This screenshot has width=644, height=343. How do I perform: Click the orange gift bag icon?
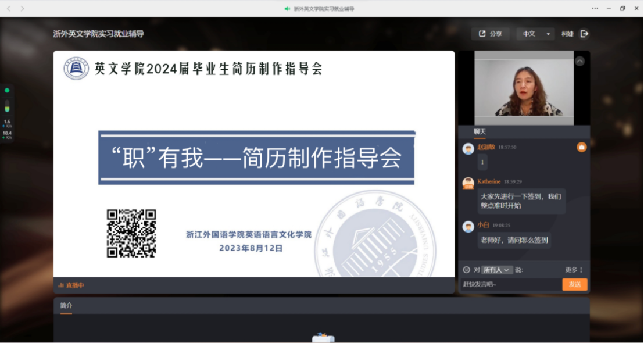(581, 148)
